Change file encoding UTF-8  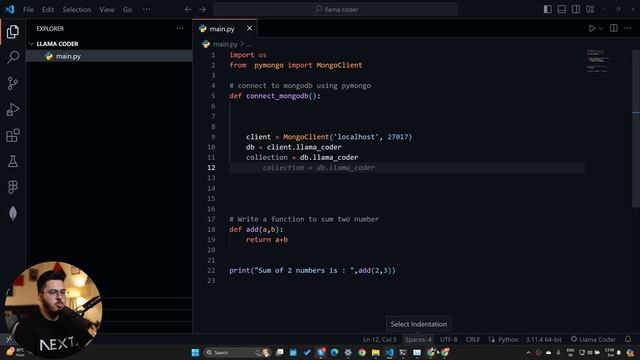point(449,339)
